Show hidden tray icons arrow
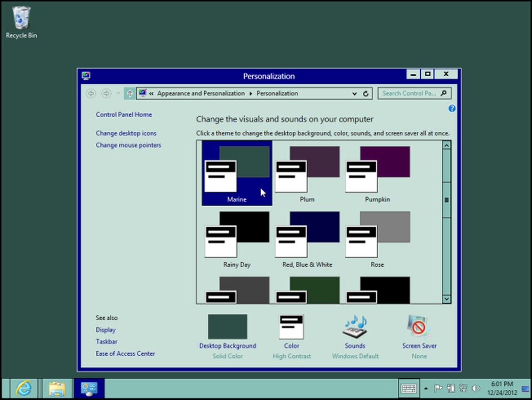The height and width of the screenshot is (400, 532). pyautogui.click(x=426, y=388)
